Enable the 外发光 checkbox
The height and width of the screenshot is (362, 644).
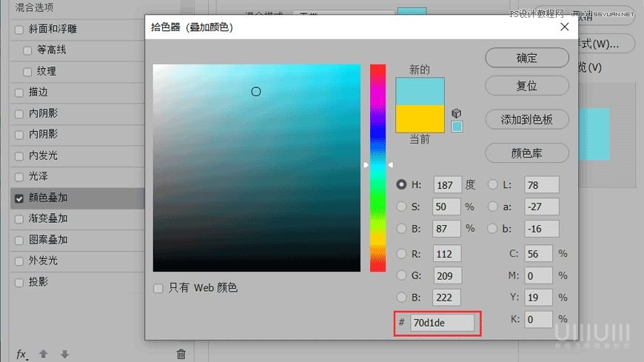tap(19, 262)
